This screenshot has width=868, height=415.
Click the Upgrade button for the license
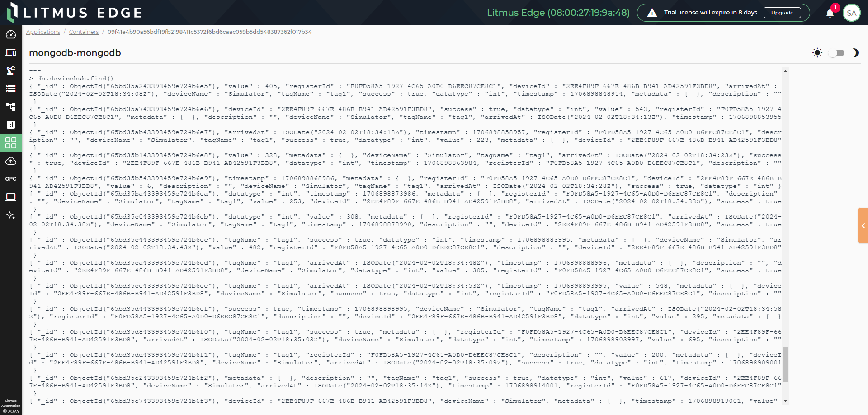(782, 13)
